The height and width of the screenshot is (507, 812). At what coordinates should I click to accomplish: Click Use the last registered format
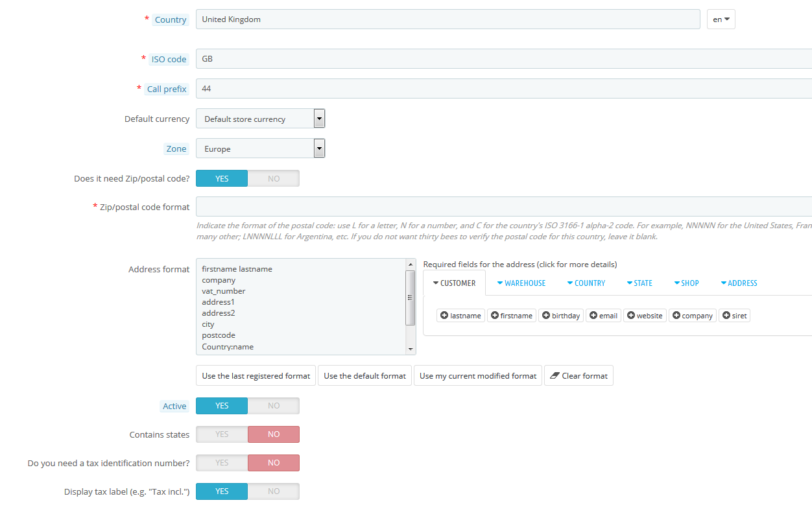pos(256,376)
